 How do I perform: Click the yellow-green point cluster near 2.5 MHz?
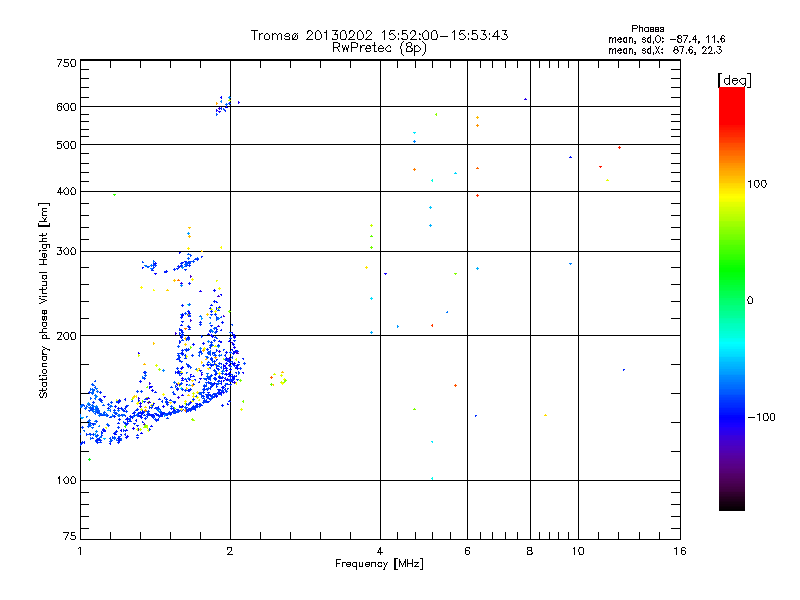coord(279,379)
